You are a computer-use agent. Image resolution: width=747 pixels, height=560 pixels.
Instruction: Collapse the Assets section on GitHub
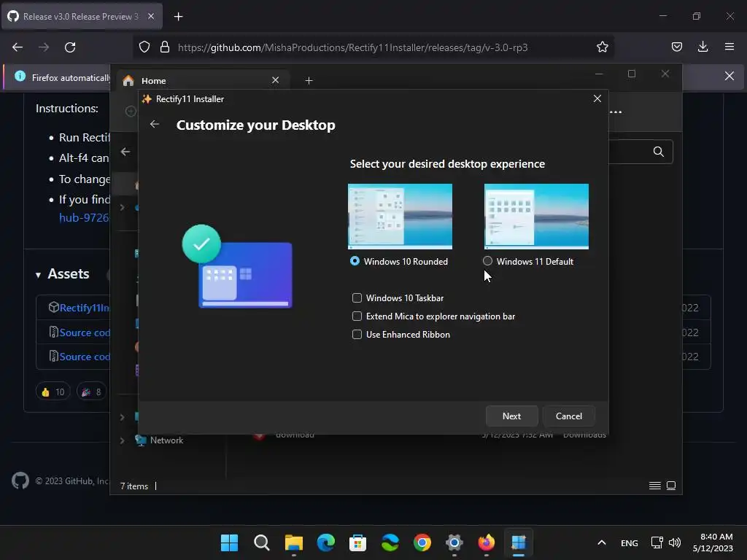tap(38, 275)
